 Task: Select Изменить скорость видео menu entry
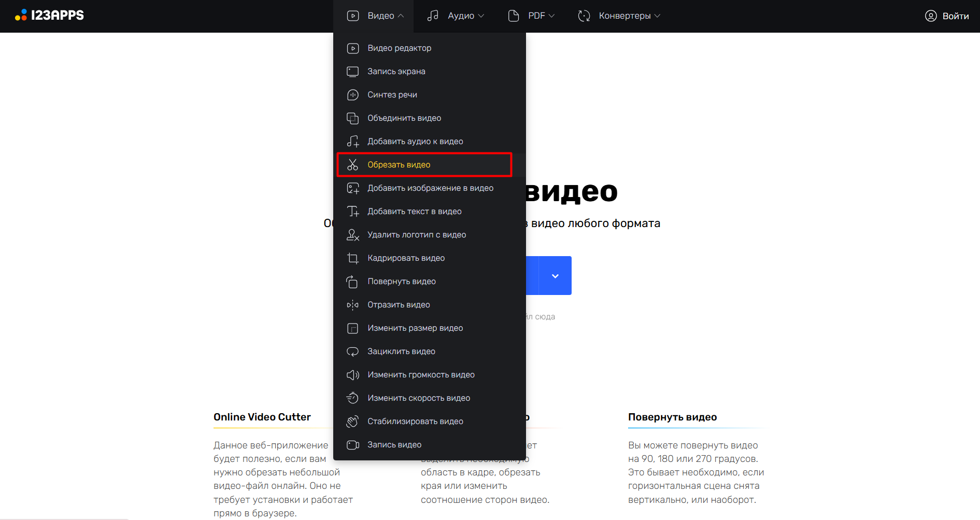[x=419, y=398]
